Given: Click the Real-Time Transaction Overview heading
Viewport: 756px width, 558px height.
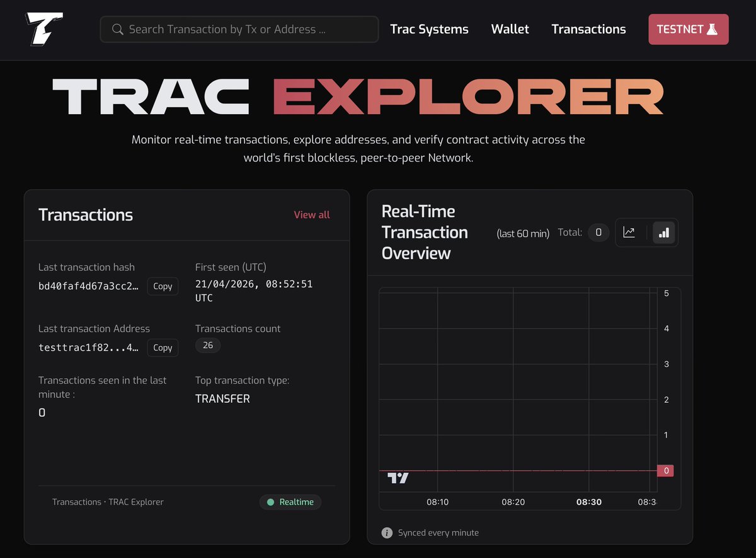Looking at the screenshot, I should coord(425,232).
